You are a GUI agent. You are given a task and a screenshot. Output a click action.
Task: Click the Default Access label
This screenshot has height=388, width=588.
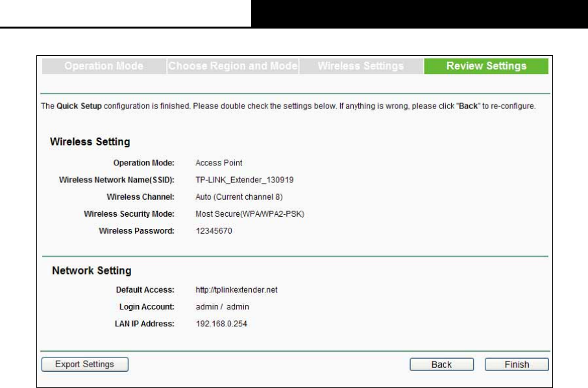click(x=145, y=290)
